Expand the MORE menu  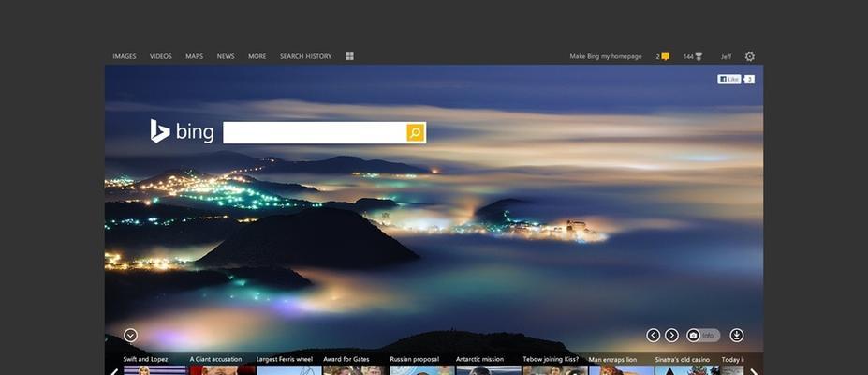(257, 56)
